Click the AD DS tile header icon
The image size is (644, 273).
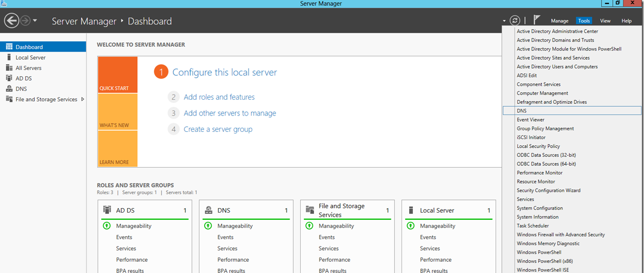click(107, 210)
